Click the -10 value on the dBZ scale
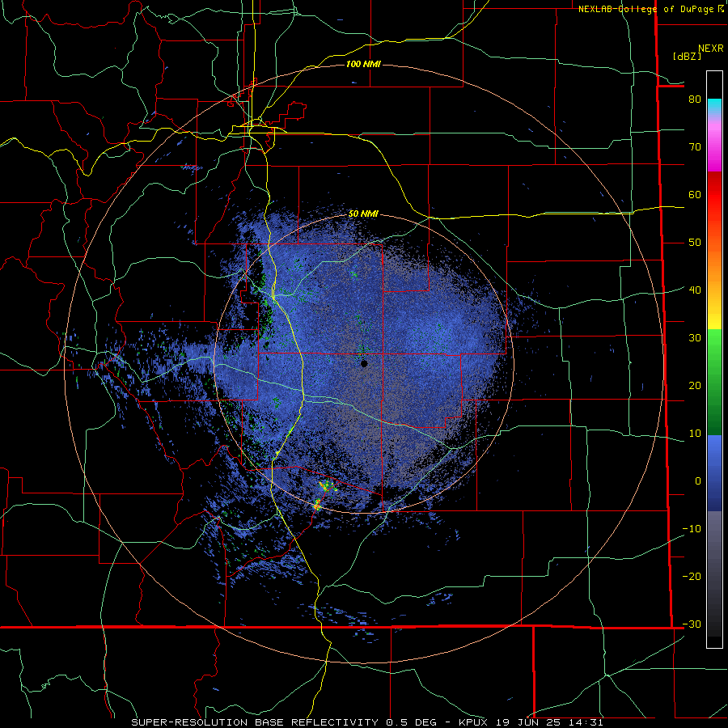The height and width of the screenshot is (728, 728). coord(692,529)
